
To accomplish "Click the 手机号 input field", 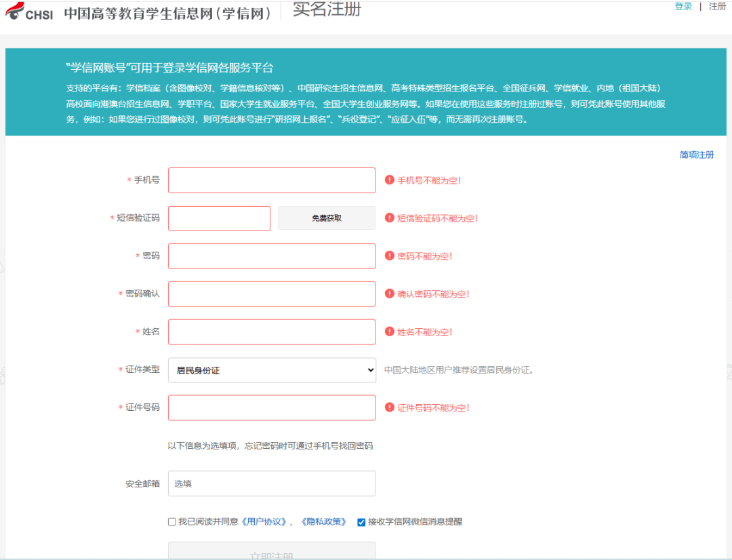I will click(x=272, y=180).
